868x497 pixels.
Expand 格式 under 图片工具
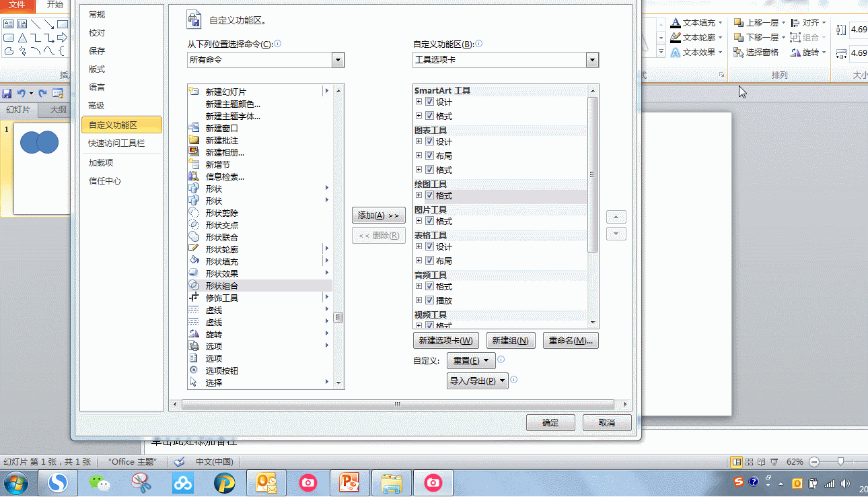(419, 221)
